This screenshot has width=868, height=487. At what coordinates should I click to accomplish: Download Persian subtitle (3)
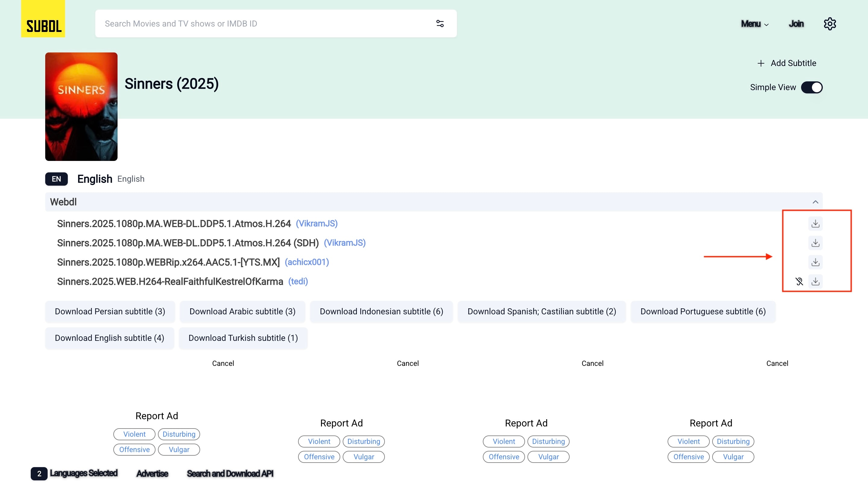[x=110, y=311]
